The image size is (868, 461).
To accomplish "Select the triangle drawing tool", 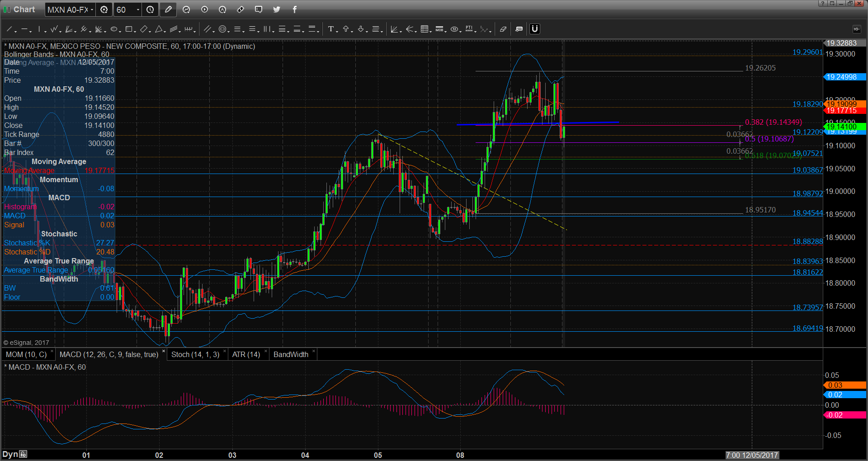I will (x=159, y=29).
